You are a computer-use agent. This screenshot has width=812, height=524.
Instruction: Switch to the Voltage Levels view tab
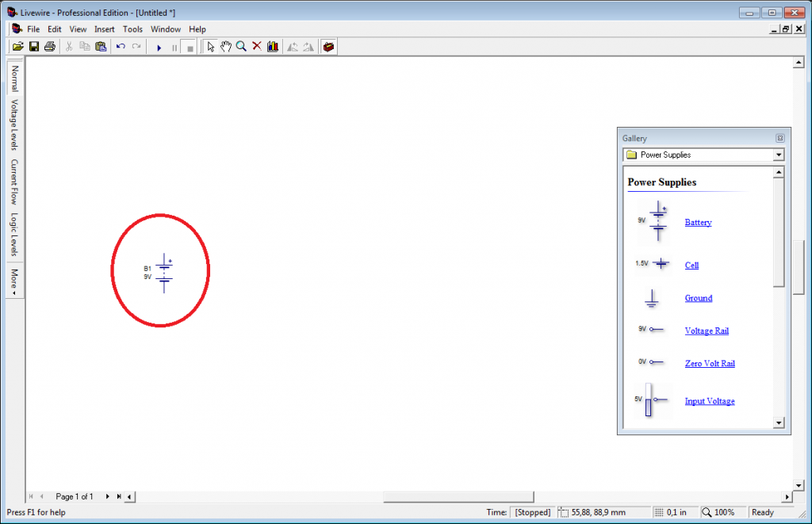14,124
